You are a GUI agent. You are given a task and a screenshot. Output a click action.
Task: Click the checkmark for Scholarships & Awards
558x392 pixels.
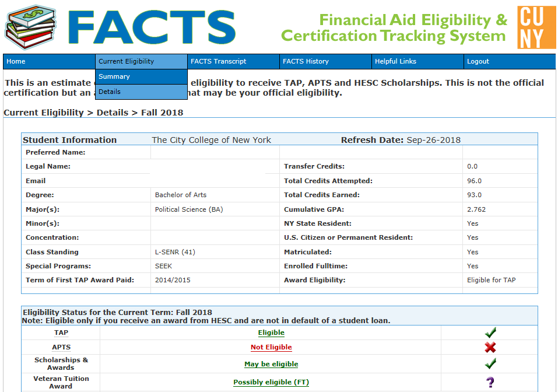click(490, 363)
